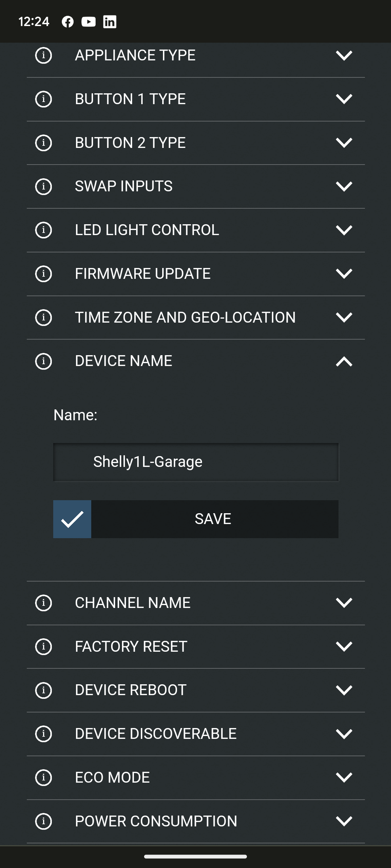Click the Name field containing Shelly1L-Garage
This screenshot has width=391, height=868.
click(x=196, y=462)
